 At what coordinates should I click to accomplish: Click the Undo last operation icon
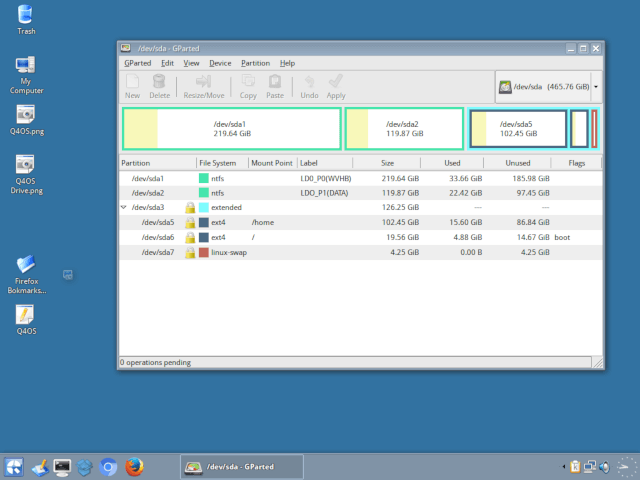[309, 86]
